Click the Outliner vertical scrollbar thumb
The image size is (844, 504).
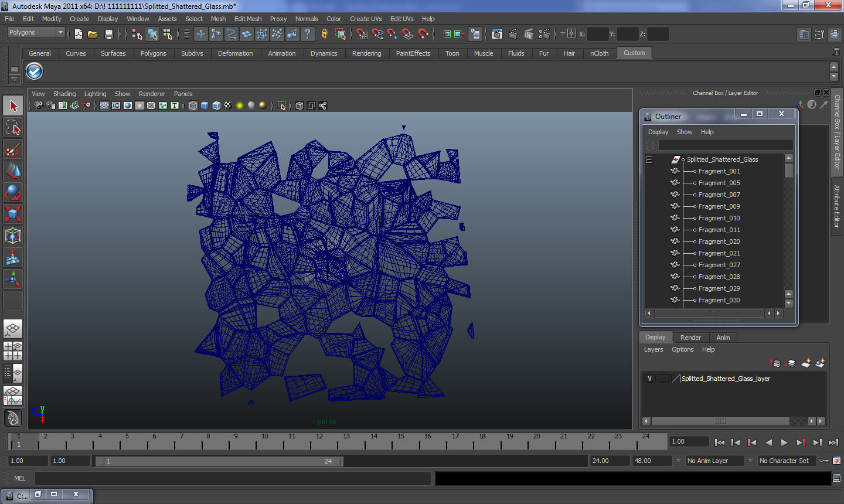(x=789, y=170)
